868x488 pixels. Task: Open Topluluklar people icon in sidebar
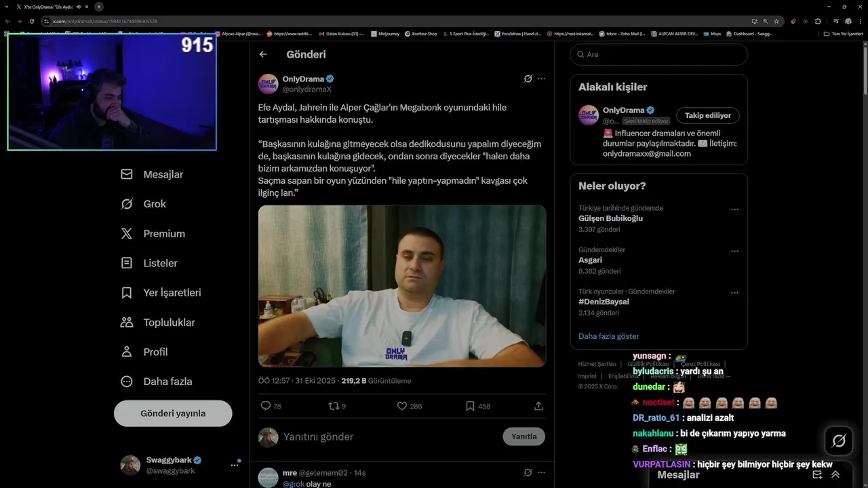click(127, 322)
